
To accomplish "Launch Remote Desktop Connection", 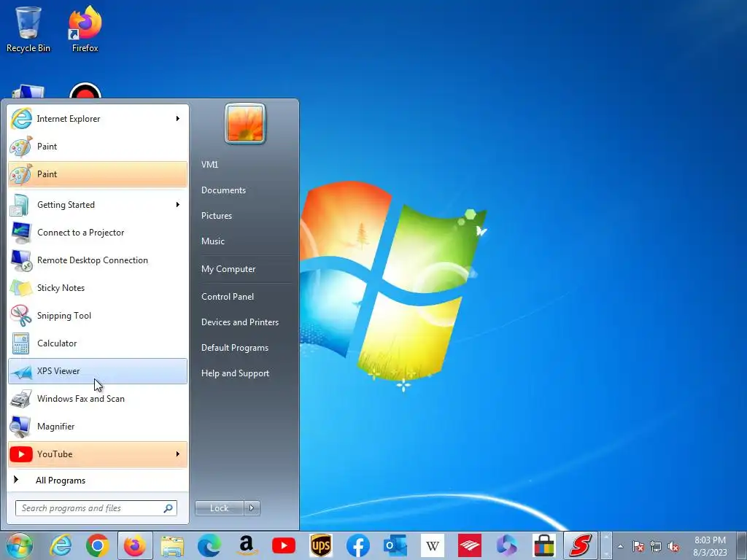I will [98, 260].
